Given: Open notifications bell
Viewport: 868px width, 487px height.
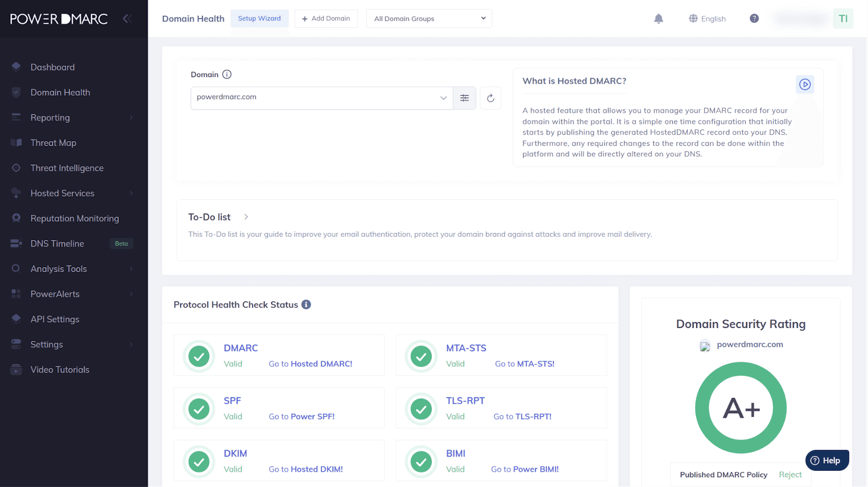Looking at the screenshot, I should (x=659, y=18).
